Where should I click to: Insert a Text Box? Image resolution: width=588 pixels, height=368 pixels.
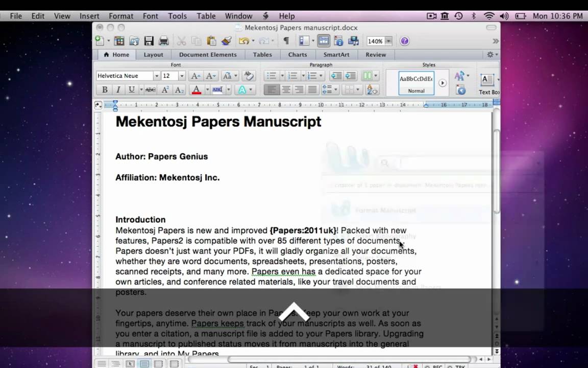pos(488,84)
